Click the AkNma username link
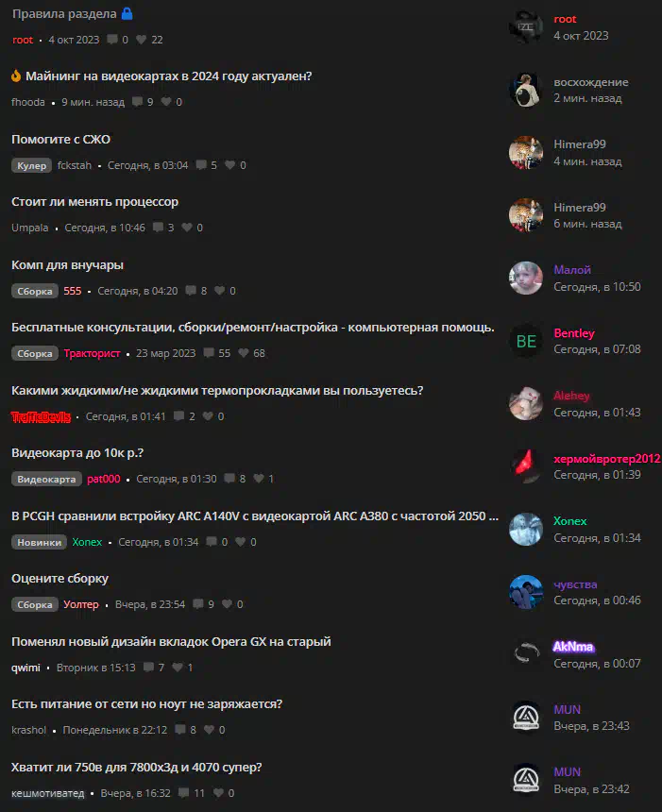This screenshot has width=662, height=812. (x=573, y=647)
